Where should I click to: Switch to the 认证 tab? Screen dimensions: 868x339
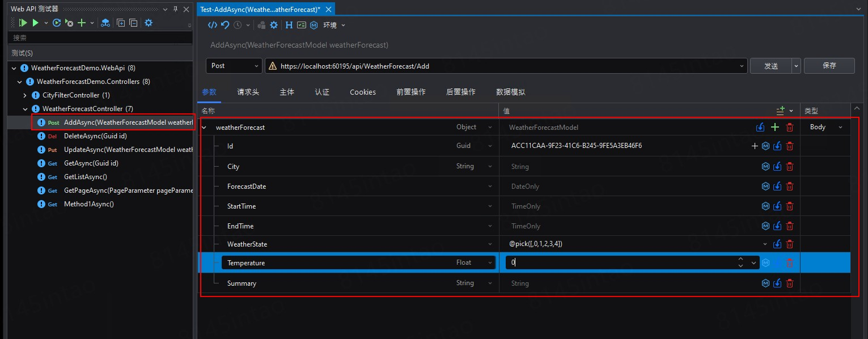click(322, 92)
